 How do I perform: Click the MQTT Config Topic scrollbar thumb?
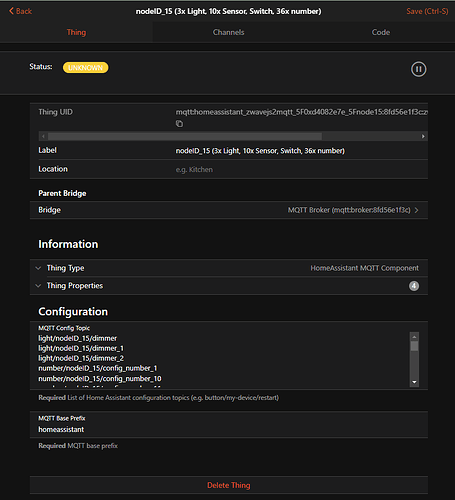point(414,346)
